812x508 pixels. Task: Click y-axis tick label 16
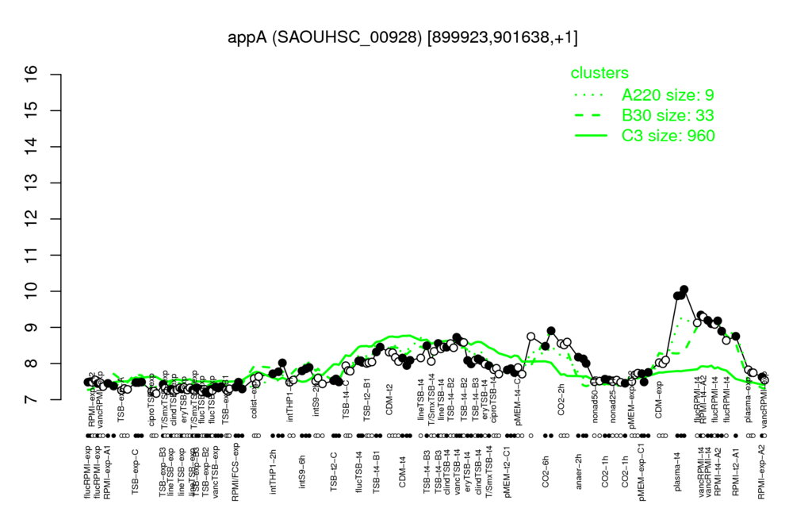pos(32,75)
